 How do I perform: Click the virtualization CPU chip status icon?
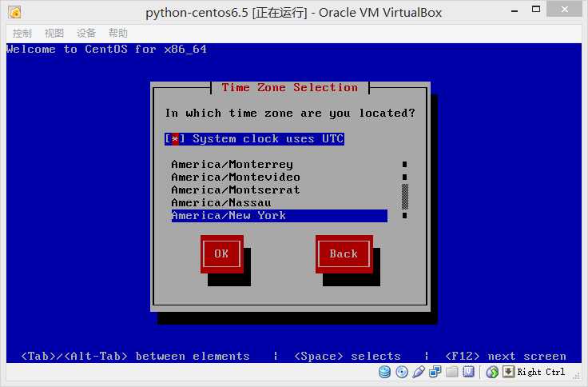[x=468, y=372]
